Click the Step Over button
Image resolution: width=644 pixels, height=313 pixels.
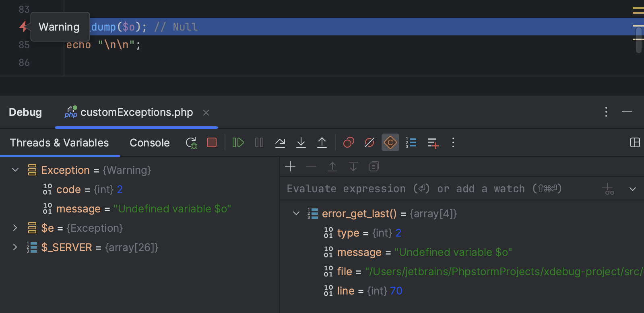pos(280,143)
